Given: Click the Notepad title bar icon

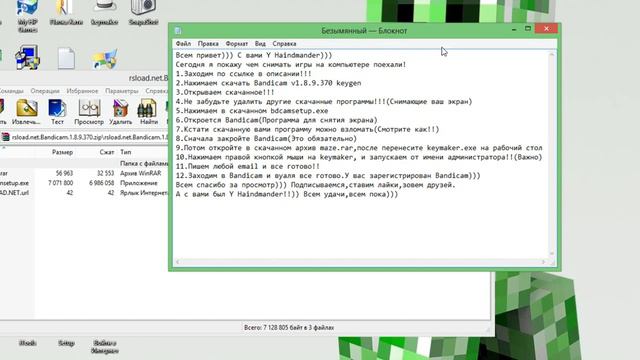Looking at the screenshot, I should point(178,31).
